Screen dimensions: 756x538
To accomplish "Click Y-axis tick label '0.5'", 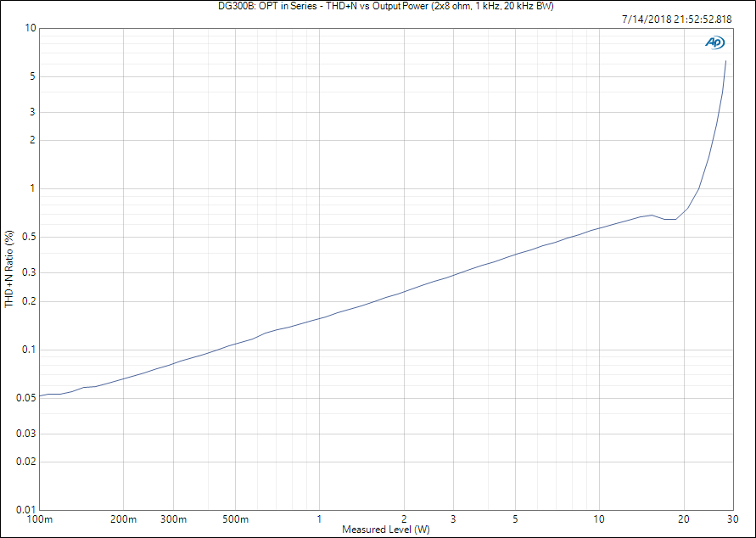I will pyautogui.click(x=29, y=237).
